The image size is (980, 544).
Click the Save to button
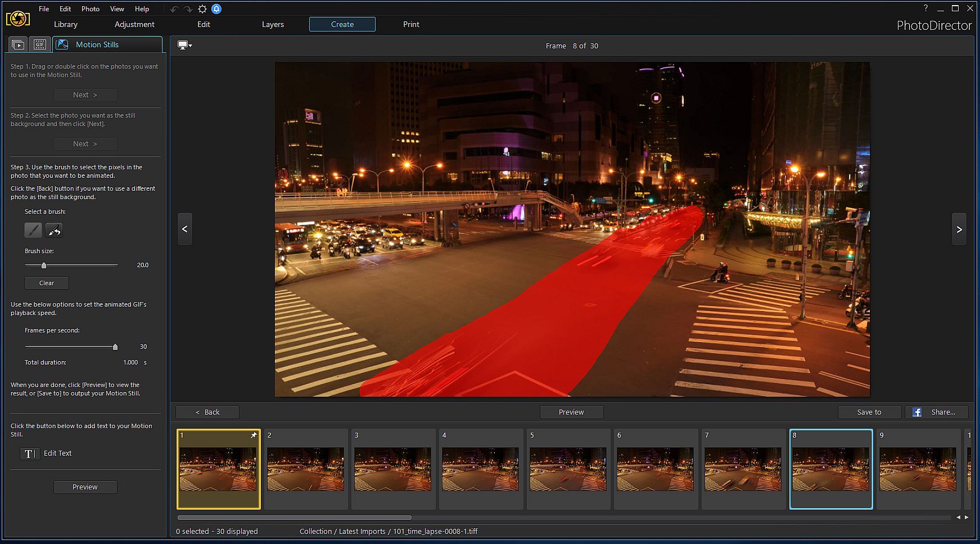[869, 412]
